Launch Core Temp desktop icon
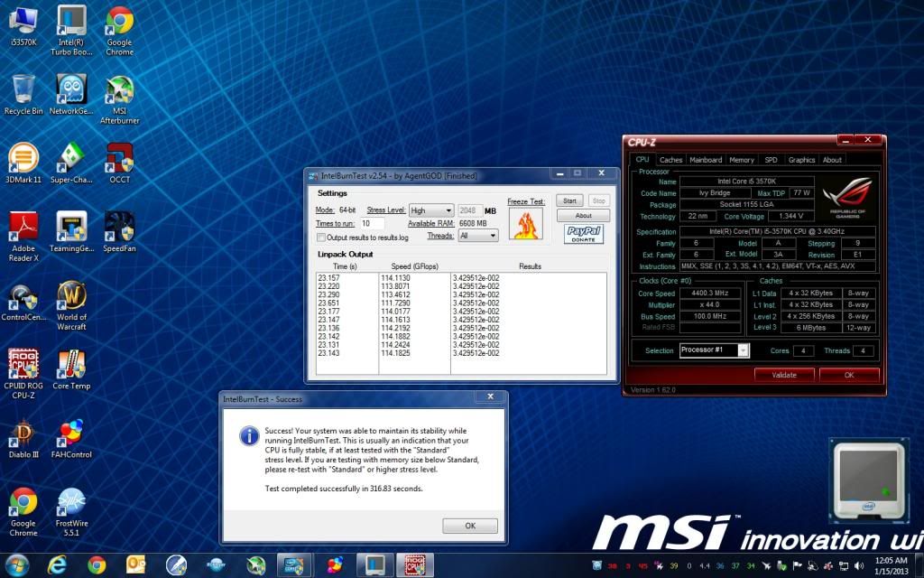The image size is (924, 578). (71, 369)
